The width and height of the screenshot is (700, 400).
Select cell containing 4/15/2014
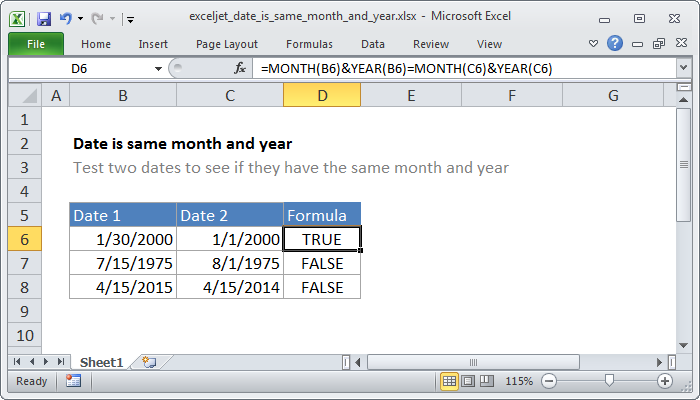(x=230, y=288)
